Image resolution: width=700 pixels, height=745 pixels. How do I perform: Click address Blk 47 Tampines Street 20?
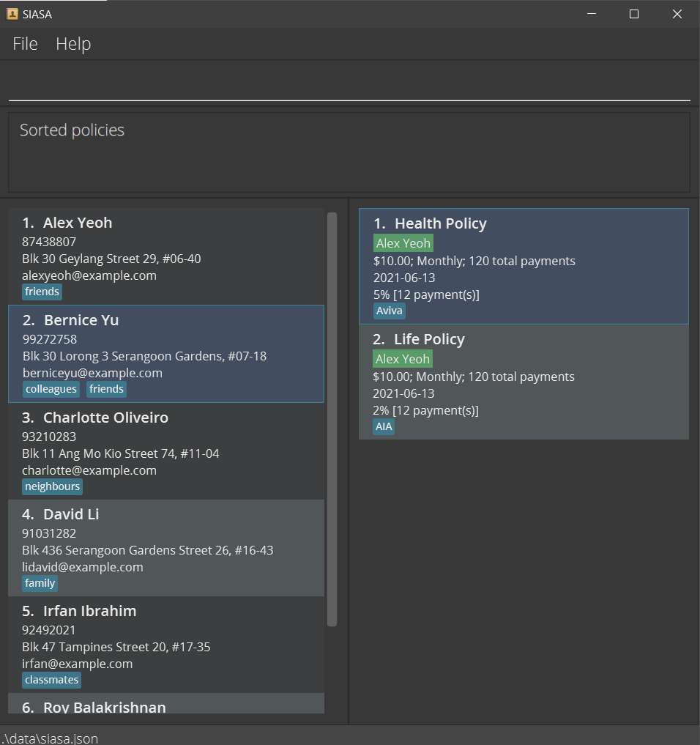pos(116,647)
